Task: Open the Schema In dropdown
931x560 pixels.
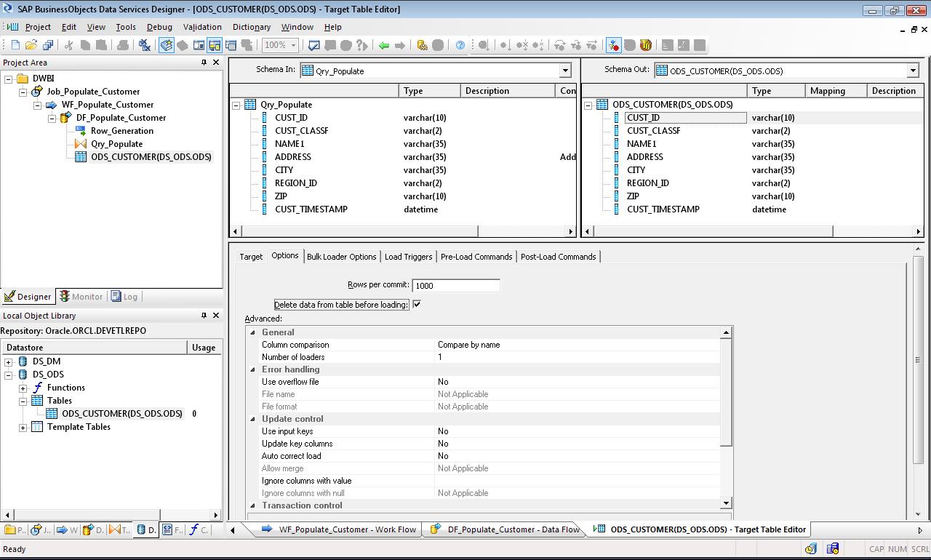Action: pos(565,71)
